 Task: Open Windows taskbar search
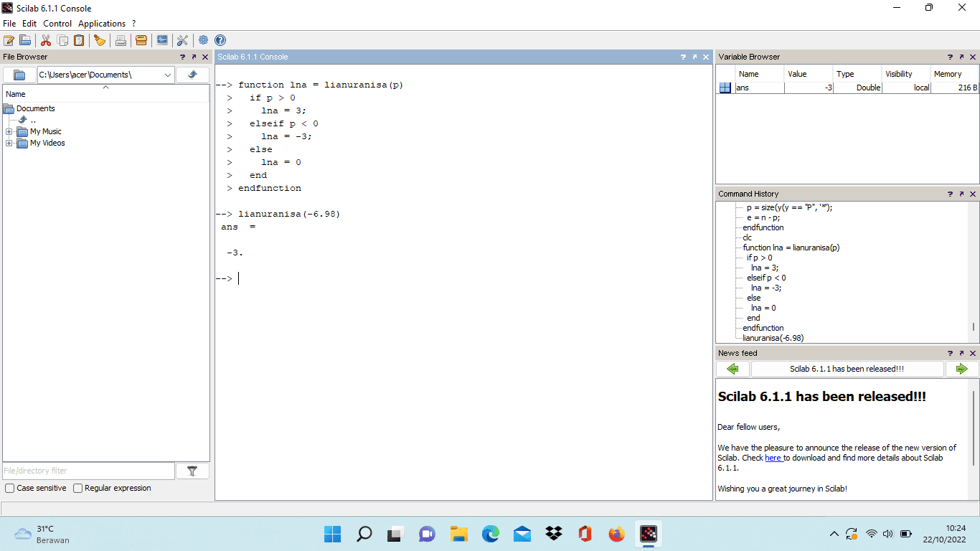pyautogui.click(x=364, y=534)
